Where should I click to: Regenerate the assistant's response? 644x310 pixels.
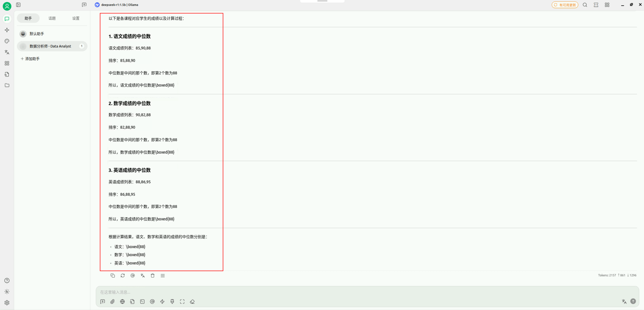[123, 275]
